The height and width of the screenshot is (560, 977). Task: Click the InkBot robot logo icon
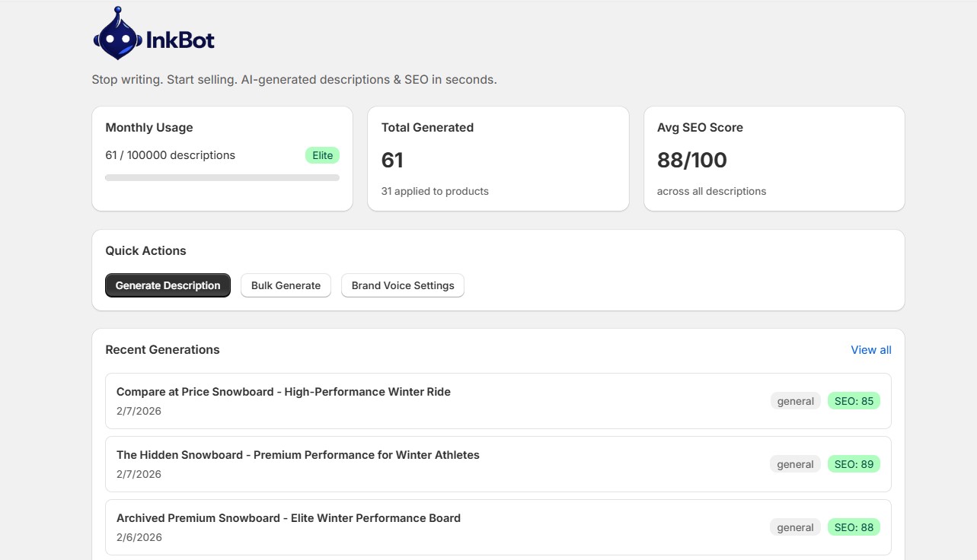pos(116,33)
